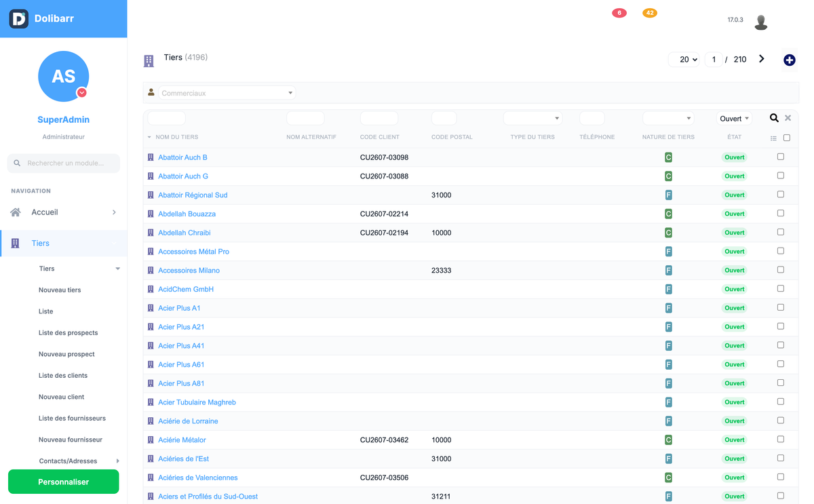Change rows per page from 20
Image resolution: width=814 pixels, height=504 pixels.
tap(684, 60)
